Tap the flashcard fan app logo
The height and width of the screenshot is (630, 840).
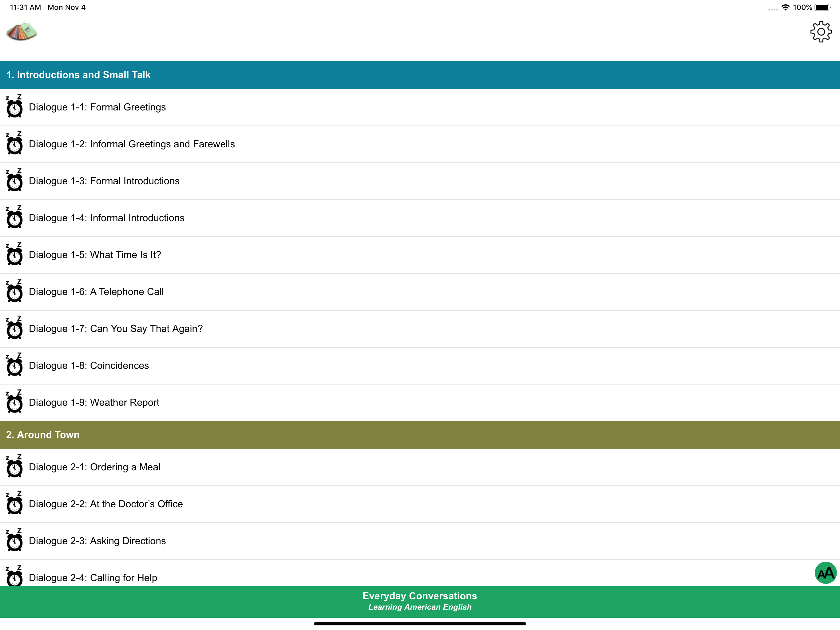point(22,32)
